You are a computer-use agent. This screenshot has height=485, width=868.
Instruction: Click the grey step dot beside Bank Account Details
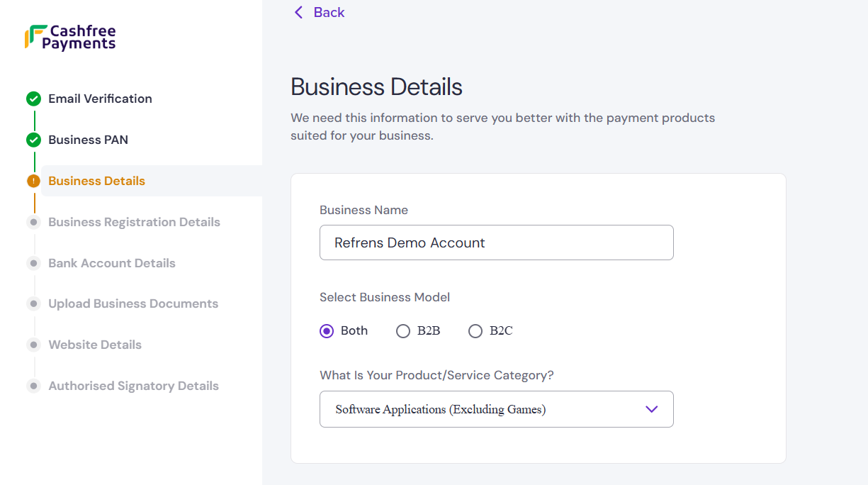(x=33, y=263)
